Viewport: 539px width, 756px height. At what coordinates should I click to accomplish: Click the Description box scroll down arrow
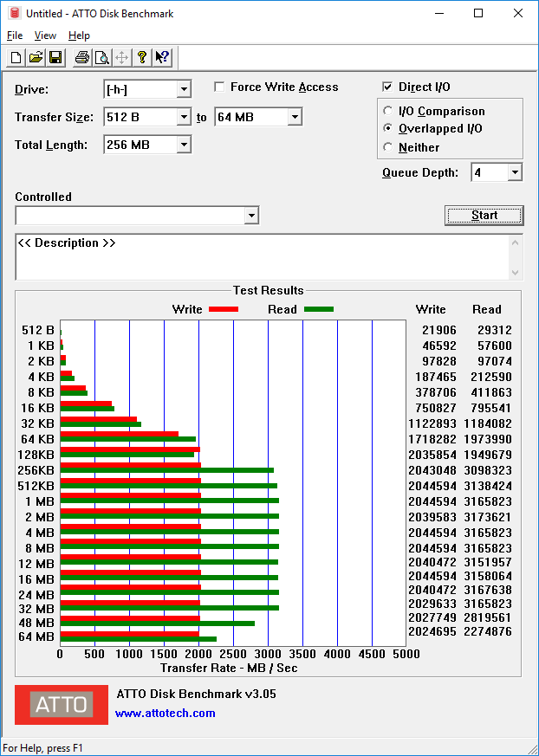point(516,273)
